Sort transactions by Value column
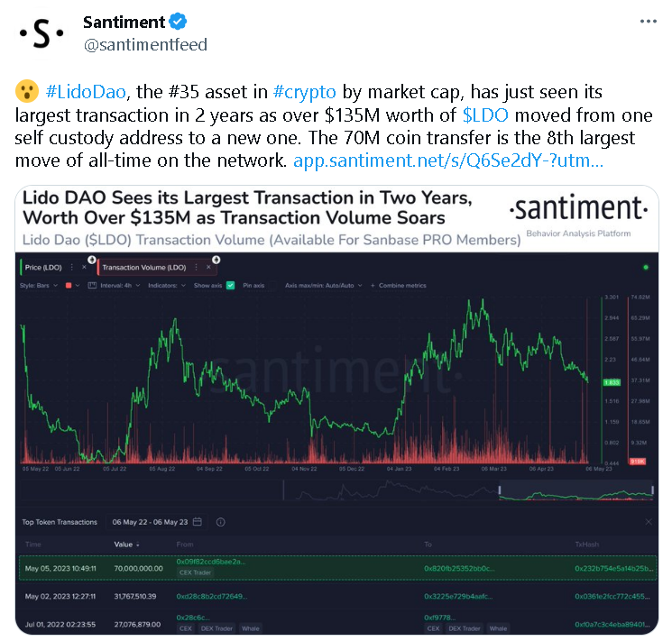Image resolution: width=672 pixels, height=641 pixels. pos(126,545)
